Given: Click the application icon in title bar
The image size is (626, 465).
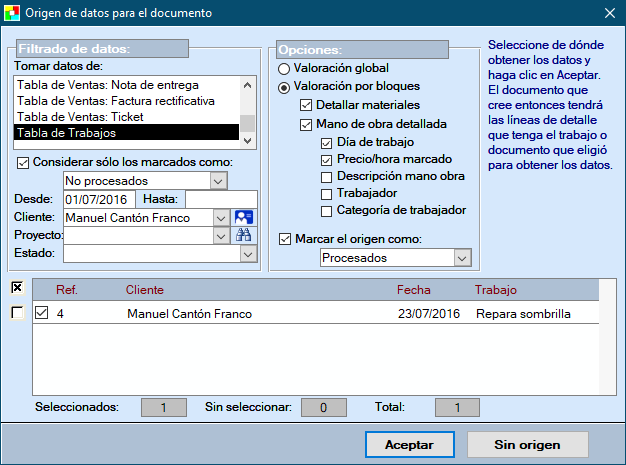Looking at the screenshot, I should [12, 13].
